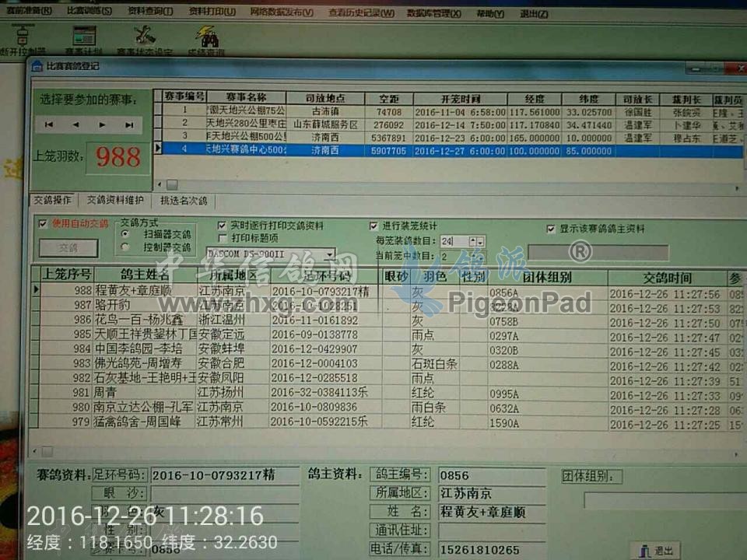Select pigeon row 987 骆开豹
This screenshot has height=560, width=747.
pos(388,305)
